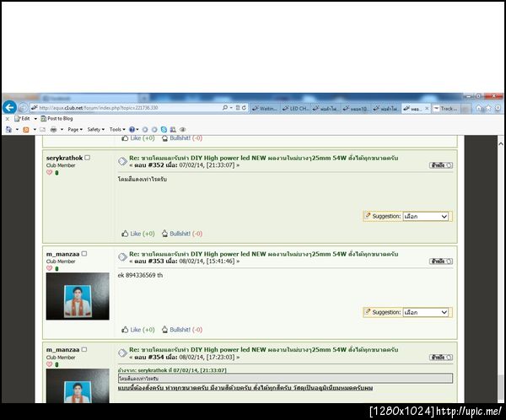Open the serykrathok profile link
Screen dimensions: 506x420
click(x=64, y=158)
